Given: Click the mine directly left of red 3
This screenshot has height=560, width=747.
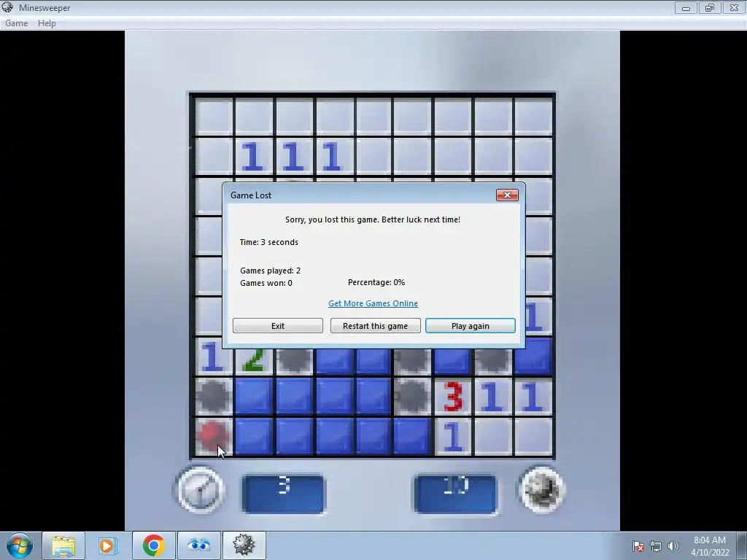Looking at the screenshot, I should click(x=413, y=397).
